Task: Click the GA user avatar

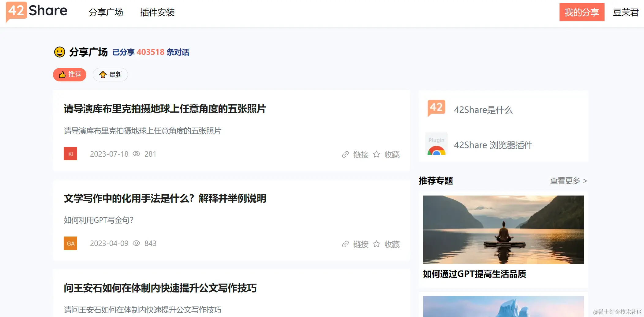Action: pyautogui.click(x=70, y=243)
